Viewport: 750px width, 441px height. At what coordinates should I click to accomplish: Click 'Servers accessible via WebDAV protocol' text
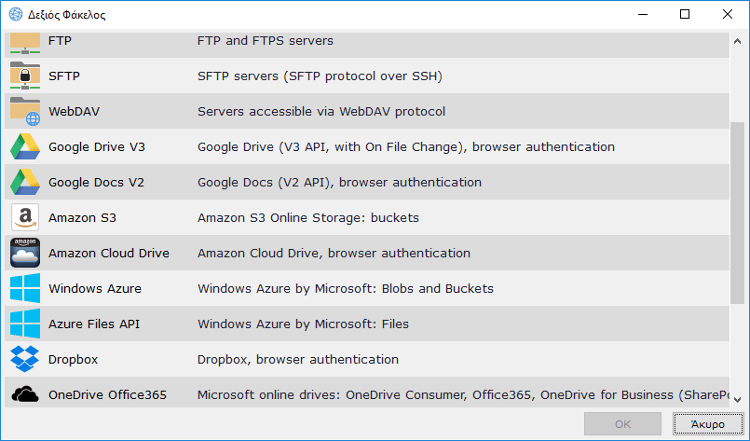point(321,111)
